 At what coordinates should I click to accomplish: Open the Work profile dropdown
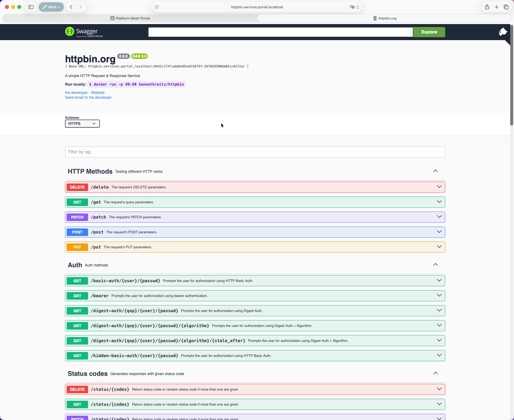51,7
